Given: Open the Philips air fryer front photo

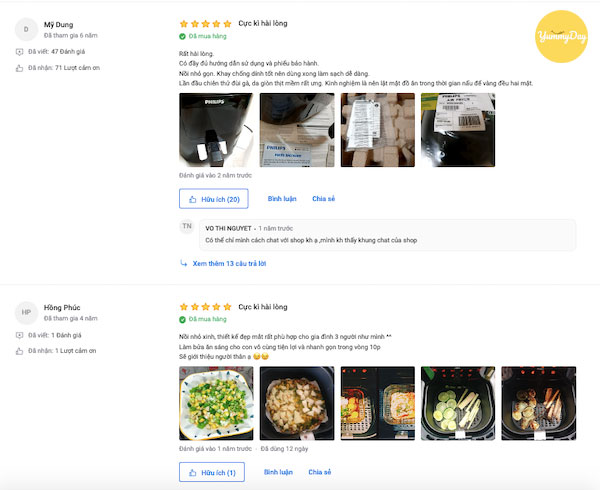Looking at the screenshot, I should tap(216, 130).
